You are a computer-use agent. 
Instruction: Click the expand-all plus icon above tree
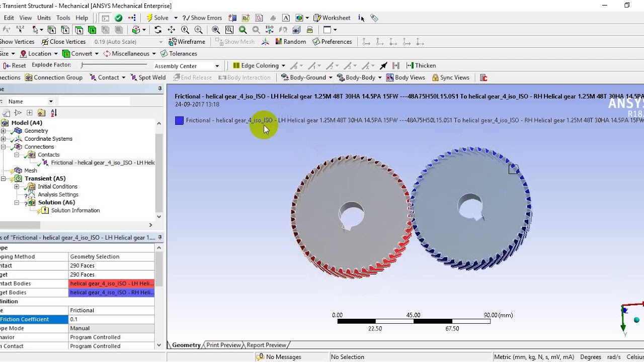[30, 113]
